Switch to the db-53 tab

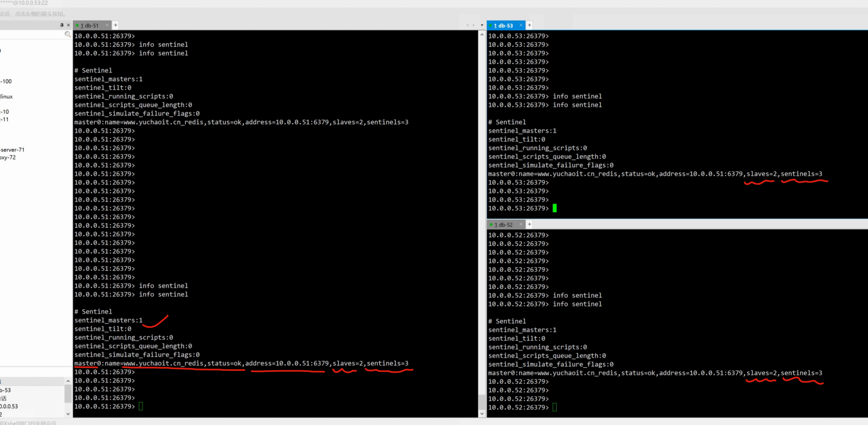click(503, 26)
